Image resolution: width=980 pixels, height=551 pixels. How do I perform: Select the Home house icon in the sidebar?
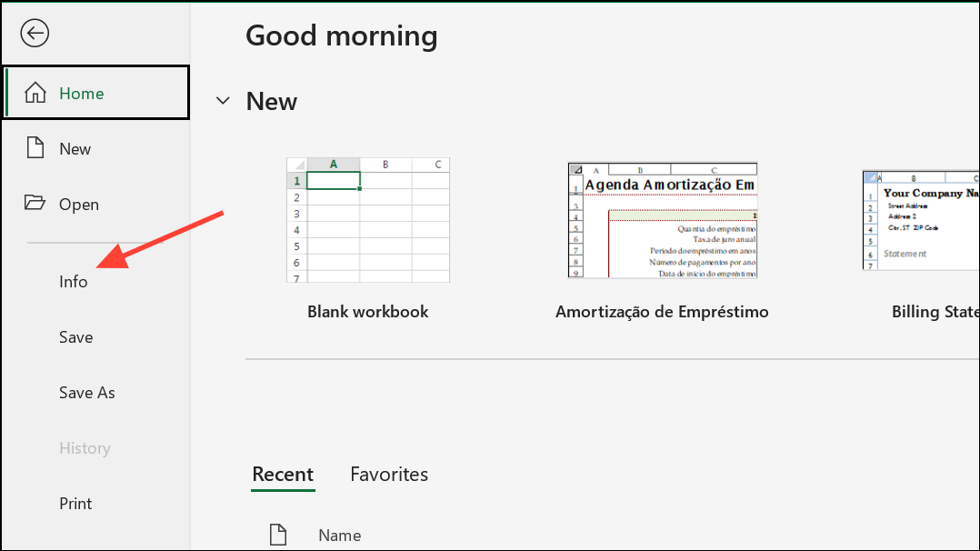click(35, 92)
